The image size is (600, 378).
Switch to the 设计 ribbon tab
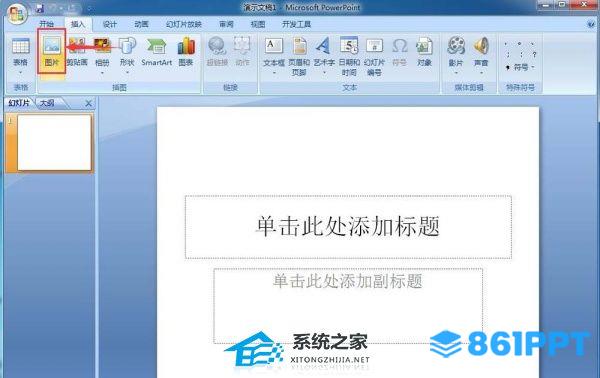[109, 24]
